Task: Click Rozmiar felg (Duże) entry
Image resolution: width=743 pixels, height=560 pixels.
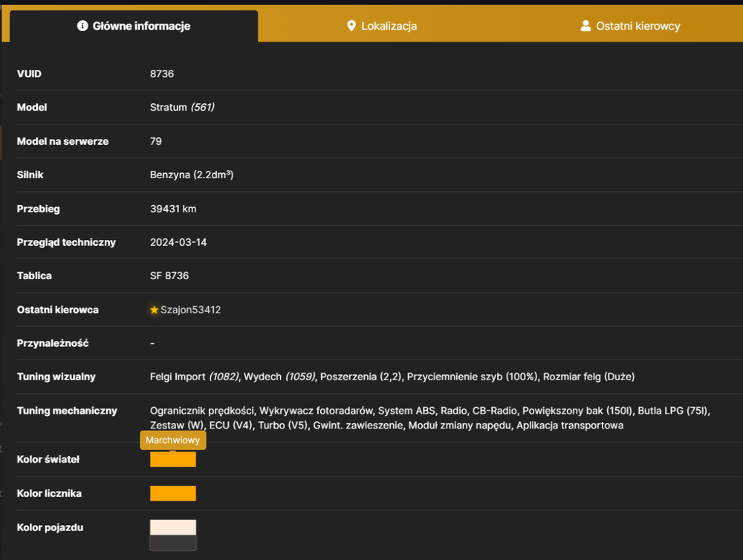Action: [x=588, y=377]
